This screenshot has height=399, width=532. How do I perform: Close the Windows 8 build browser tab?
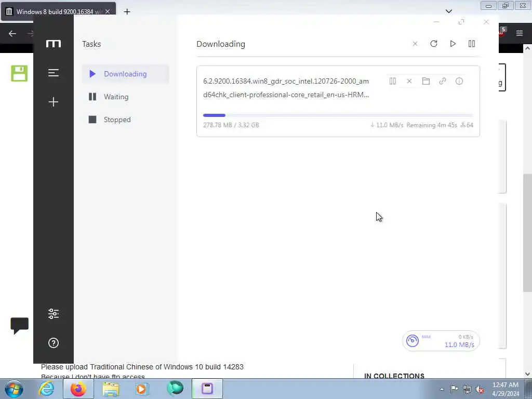[x=108, y=11]
